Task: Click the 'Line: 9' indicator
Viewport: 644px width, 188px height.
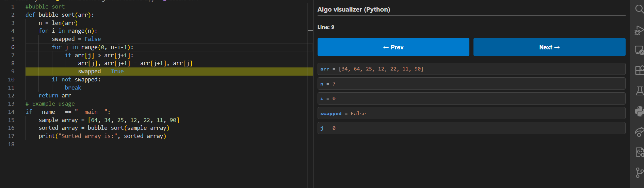Action: pyautogui.click(x=326, y=27)
